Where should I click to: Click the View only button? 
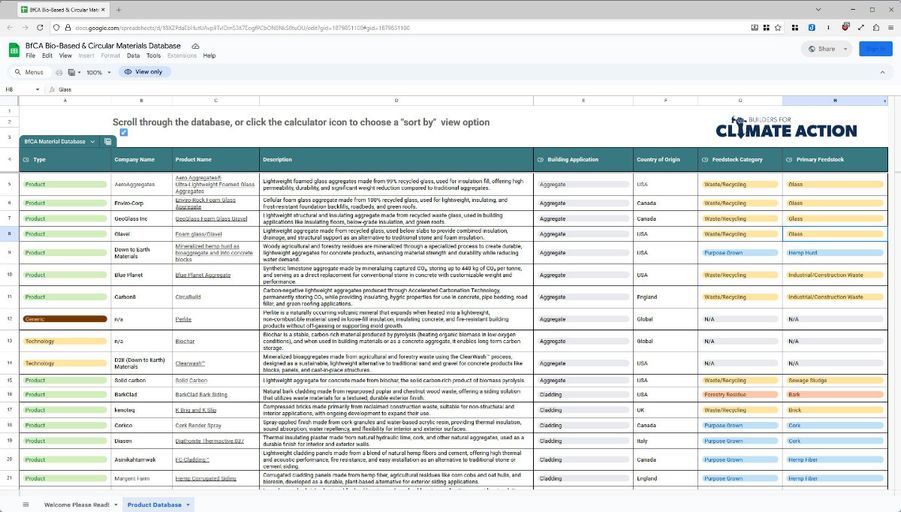(x=144, y=72)
